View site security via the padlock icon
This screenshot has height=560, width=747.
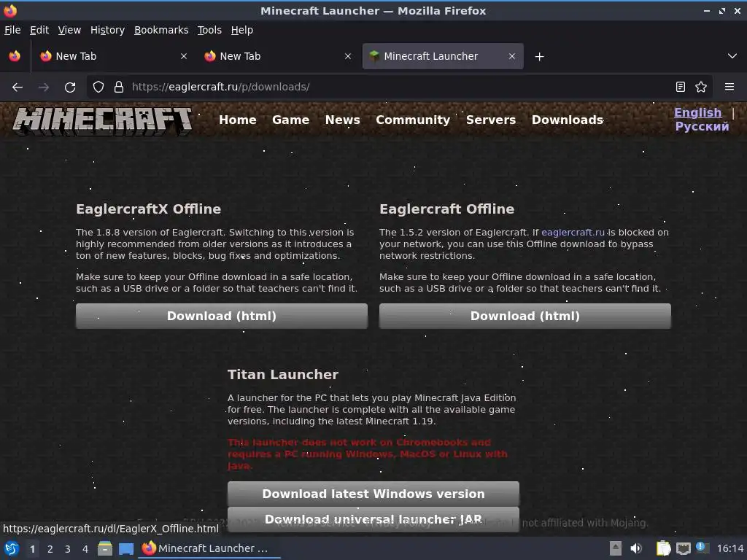119,87
